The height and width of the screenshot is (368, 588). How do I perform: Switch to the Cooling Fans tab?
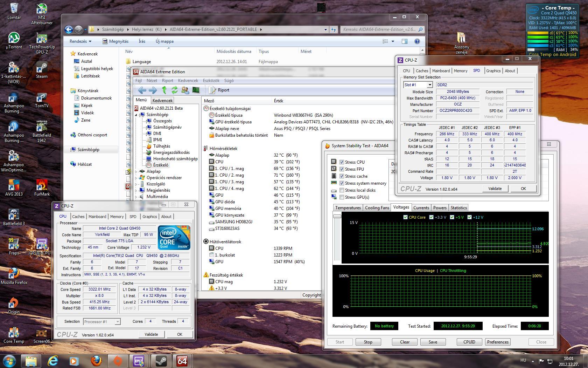coord(377,208)
